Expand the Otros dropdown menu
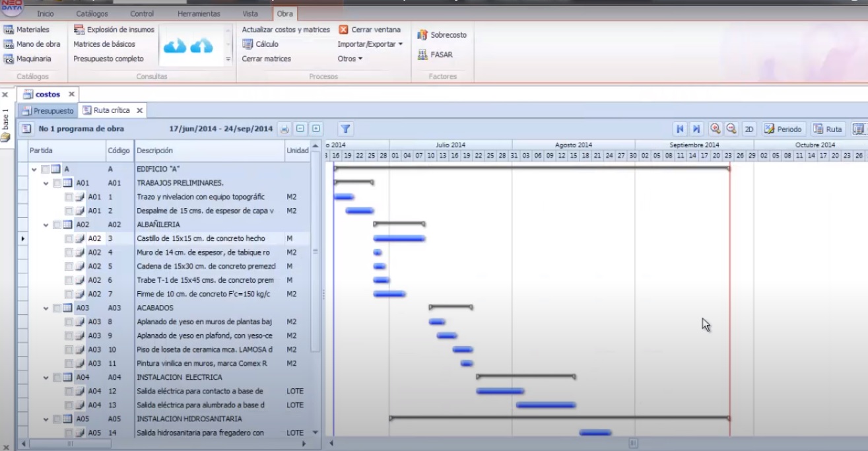868x451 pixels. point(350,59)
